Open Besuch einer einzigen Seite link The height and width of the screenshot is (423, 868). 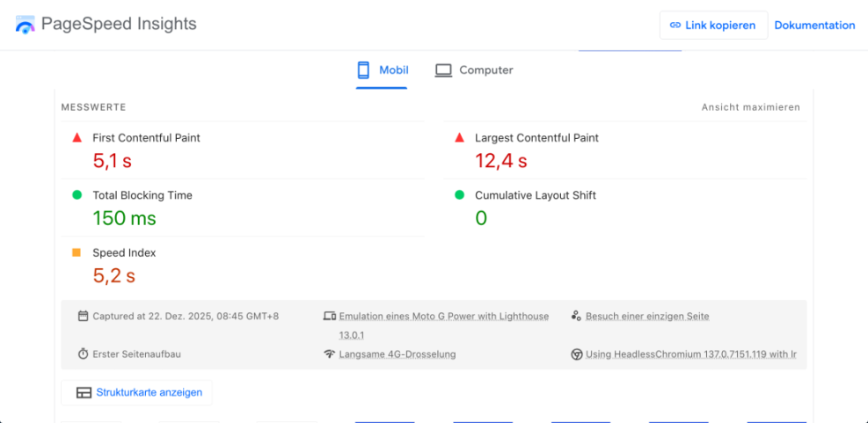[x=647, y=317]
